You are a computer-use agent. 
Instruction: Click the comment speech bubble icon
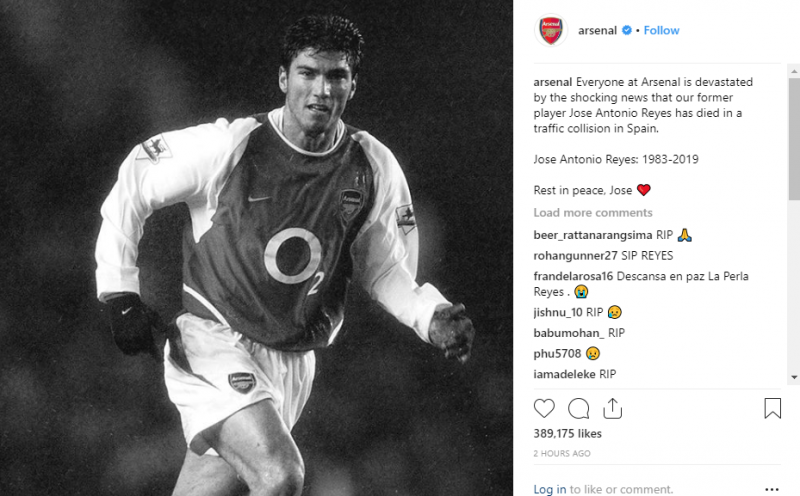pos(578,408)
